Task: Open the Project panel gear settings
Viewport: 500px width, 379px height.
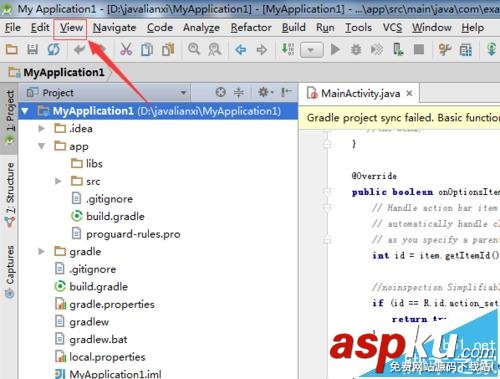Action: point(265,92)
